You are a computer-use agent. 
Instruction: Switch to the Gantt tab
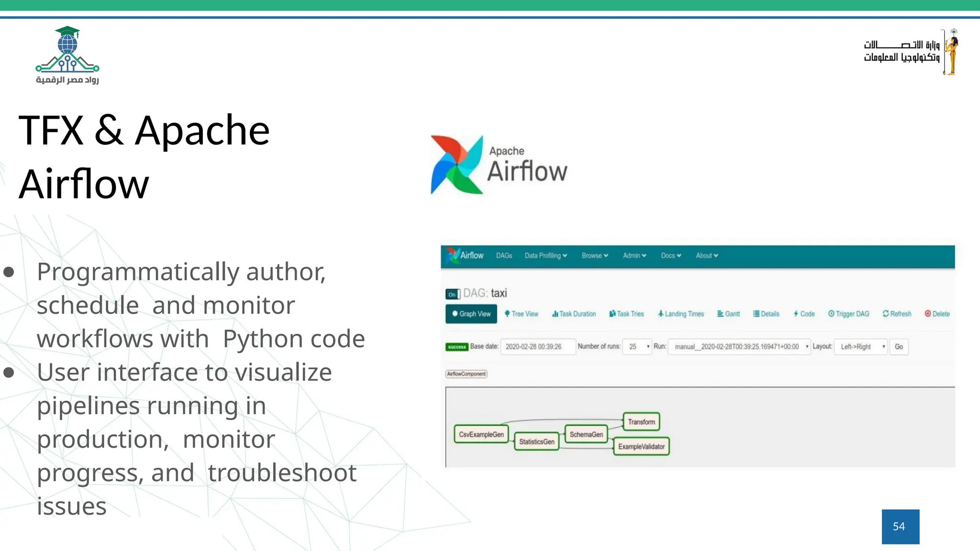click(x=728, y=314)
